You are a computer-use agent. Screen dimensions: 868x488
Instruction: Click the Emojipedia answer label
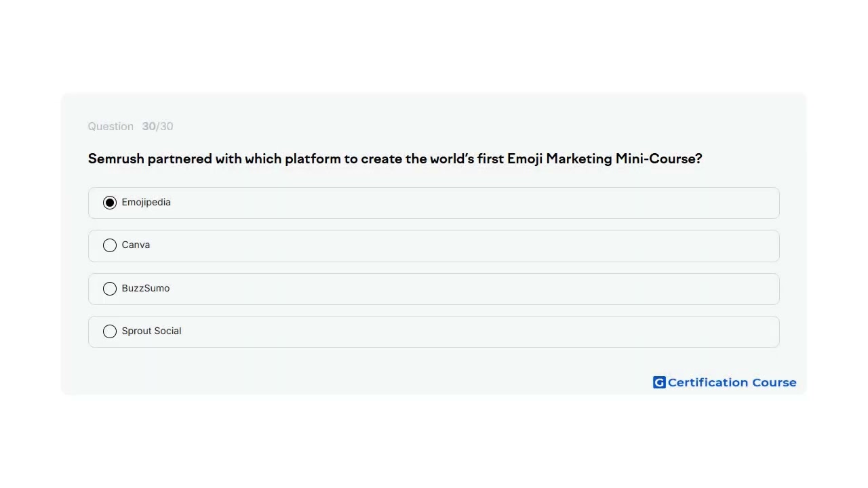point(146,202)
